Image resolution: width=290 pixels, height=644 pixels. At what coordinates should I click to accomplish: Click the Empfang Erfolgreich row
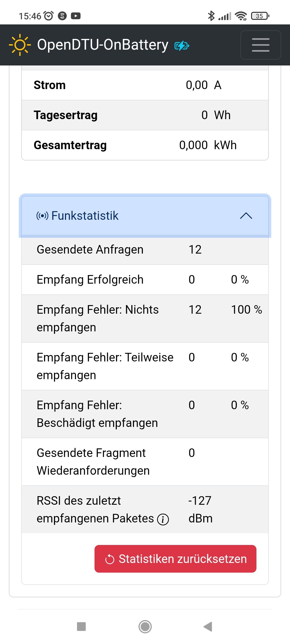[145, 280]
